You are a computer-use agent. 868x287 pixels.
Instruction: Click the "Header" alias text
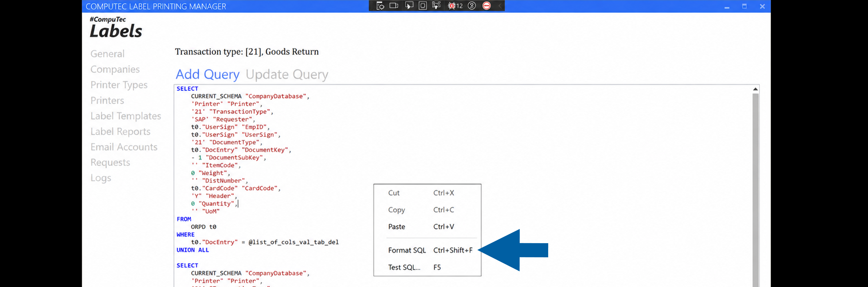(x=220, y=196)
